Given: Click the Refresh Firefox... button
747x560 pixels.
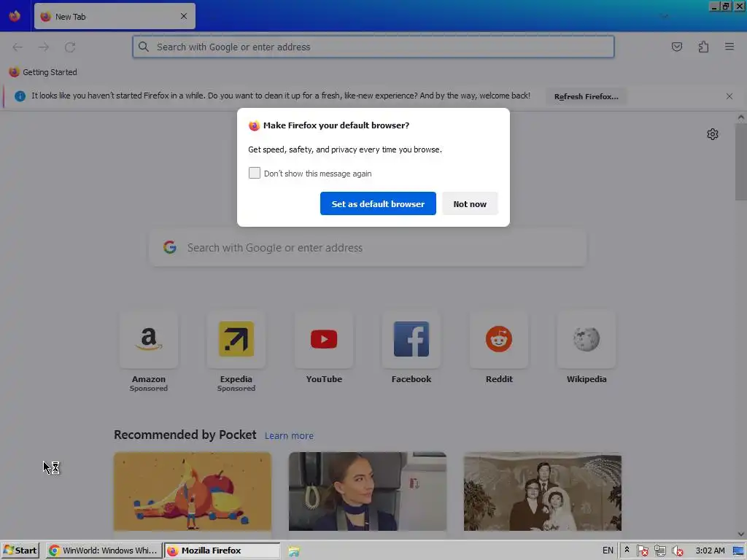Looking at the screenshot, I should click(x=586, y=96).
